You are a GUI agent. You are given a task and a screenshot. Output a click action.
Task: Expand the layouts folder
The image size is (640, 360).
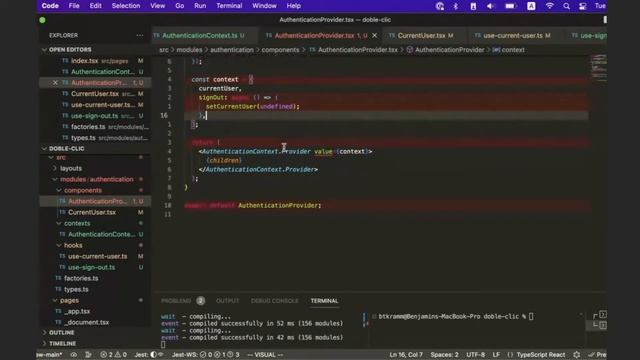pos(54,168)
